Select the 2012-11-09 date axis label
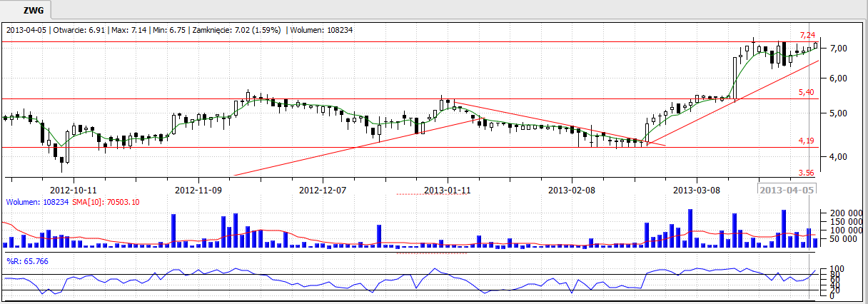Image resolution: width=868 pixels, height=304 pixels. click(198, 190)
